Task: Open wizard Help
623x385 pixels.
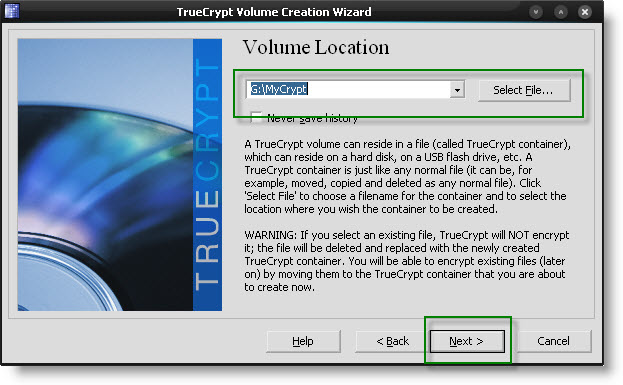Action: coord(303,341)
